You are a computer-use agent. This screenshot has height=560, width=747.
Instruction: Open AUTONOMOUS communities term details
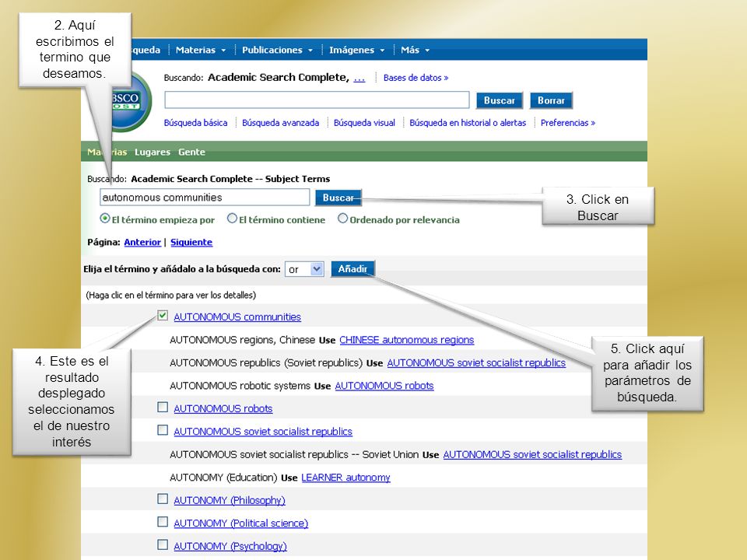click(x=237, y=317)
